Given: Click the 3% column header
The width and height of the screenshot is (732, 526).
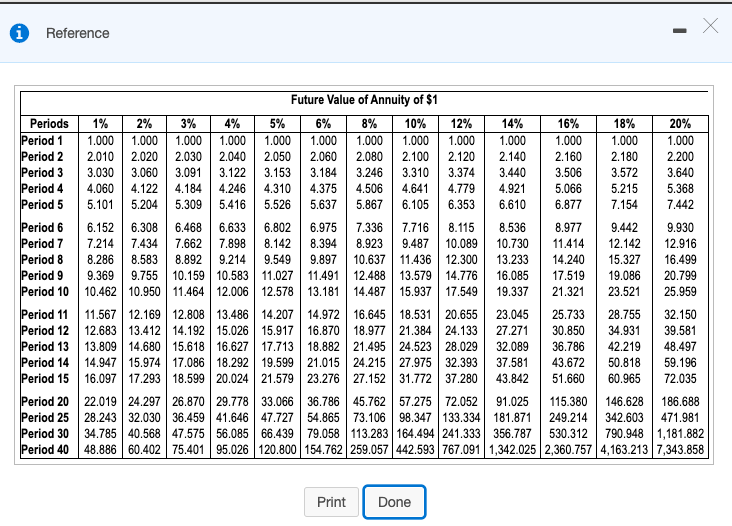Looking at the screenshot, I should pos(188,124).
